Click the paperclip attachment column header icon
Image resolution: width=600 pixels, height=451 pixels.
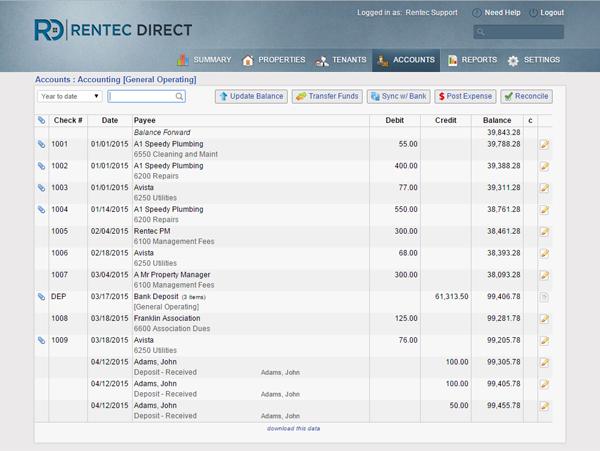click(x=41, y=120)
